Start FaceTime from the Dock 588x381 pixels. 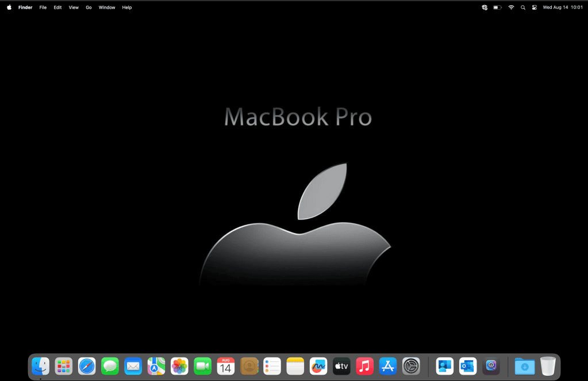coord(202,366)
